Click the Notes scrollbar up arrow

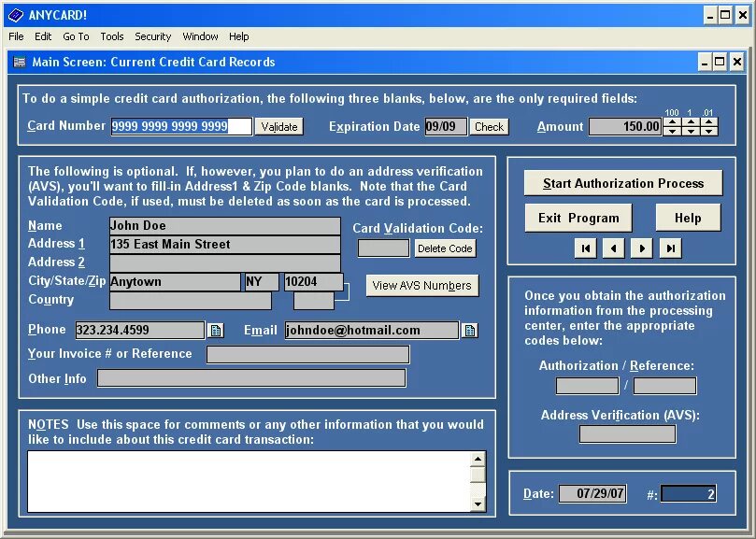(x=478, y=459)
